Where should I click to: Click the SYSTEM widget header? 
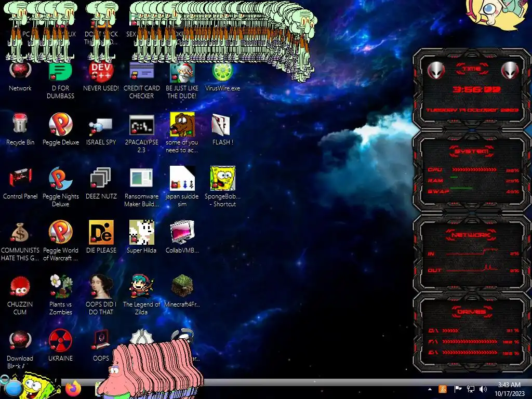[472, 151]
